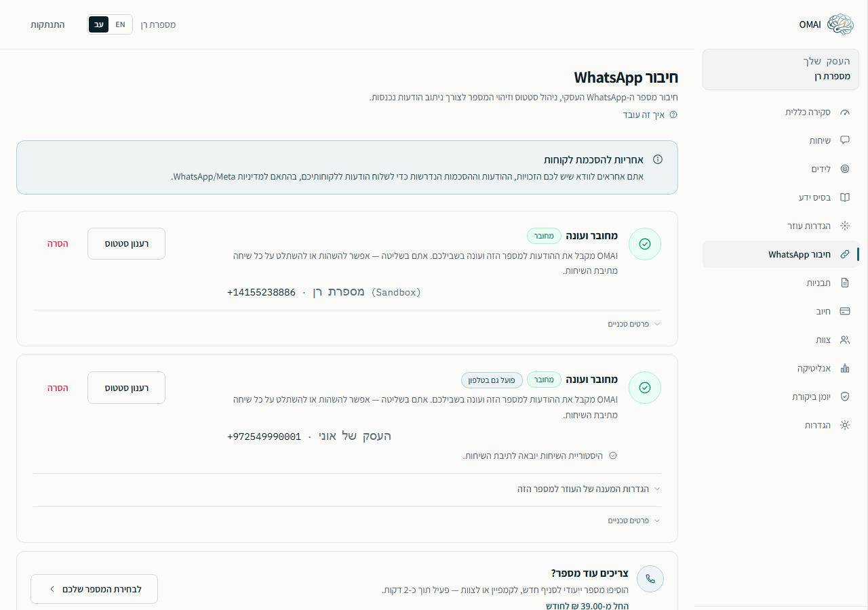Click the בסיס ידע book icon
Viewport: 868px width, 610px height.
[844, 197]
